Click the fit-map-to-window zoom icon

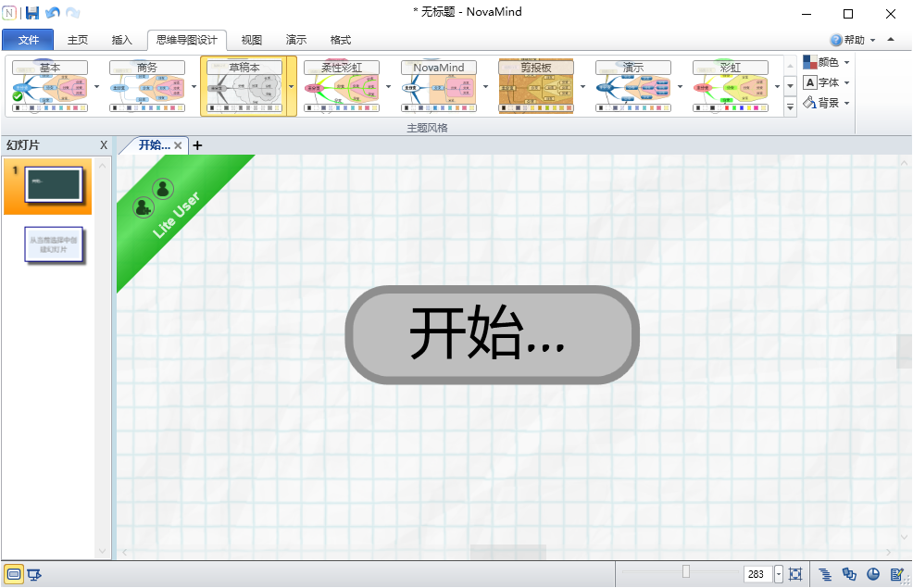[794, 574]
